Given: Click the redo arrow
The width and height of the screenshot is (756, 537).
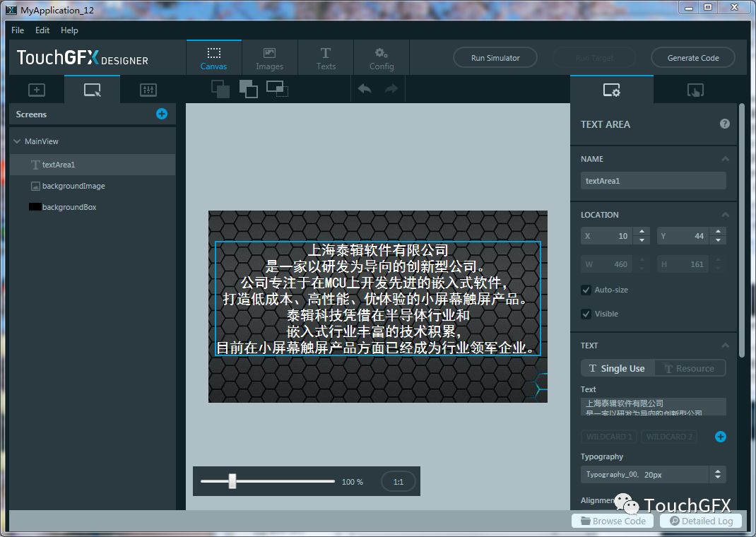Looking at the screenshot, I should 391,89.
